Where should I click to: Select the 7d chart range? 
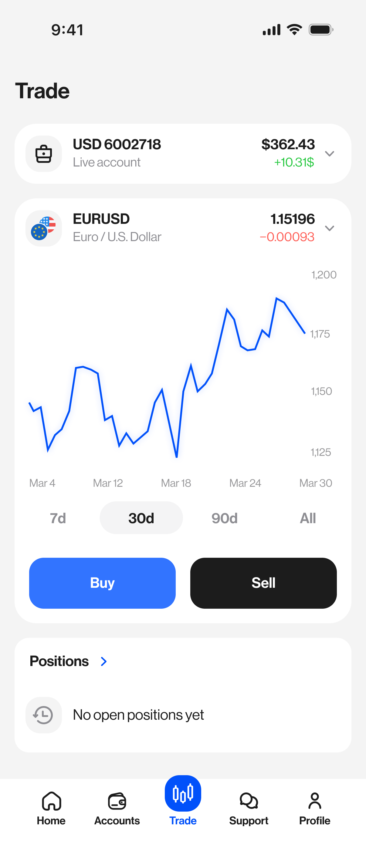[x=58, y=518]
